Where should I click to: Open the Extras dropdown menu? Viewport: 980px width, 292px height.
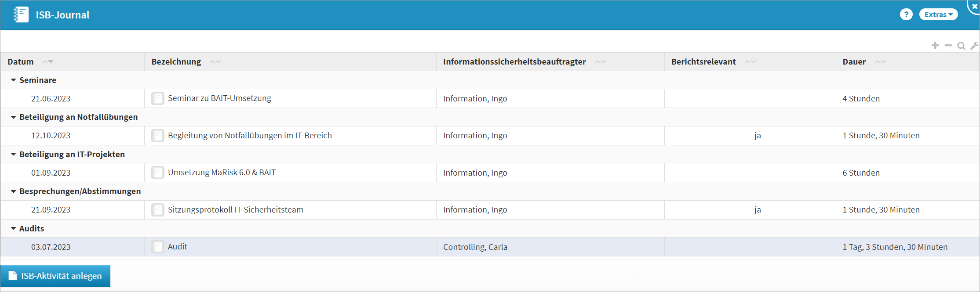pos(938,14)
